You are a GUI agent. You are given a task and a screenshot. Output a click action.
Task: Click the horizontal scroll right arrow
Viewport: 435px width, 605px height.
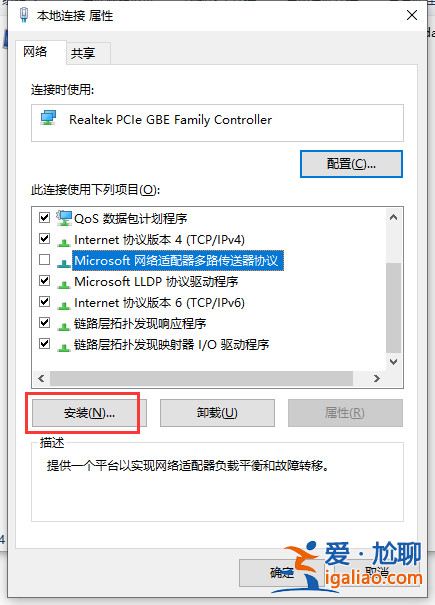coord(376,379)
